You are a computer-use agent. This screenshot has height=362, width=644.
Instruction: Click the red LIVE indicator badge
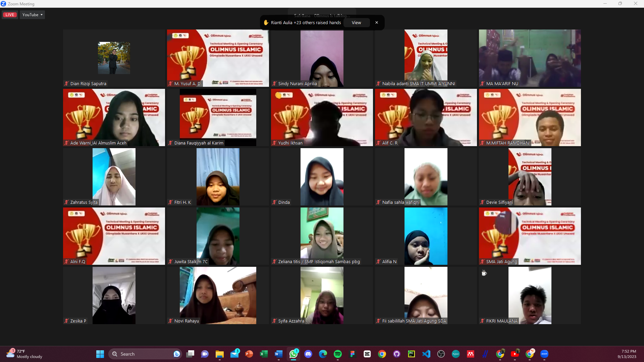pyautogui.click(x=10, y=15)
